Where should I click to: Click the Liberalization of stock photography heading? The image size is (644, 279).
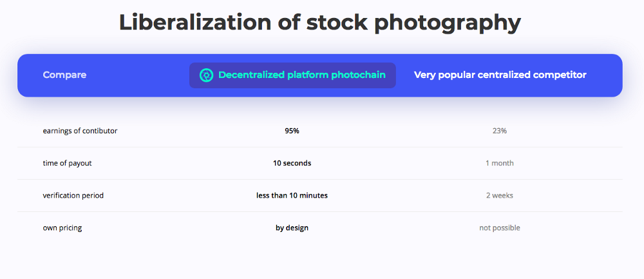(x=319, y=23)
